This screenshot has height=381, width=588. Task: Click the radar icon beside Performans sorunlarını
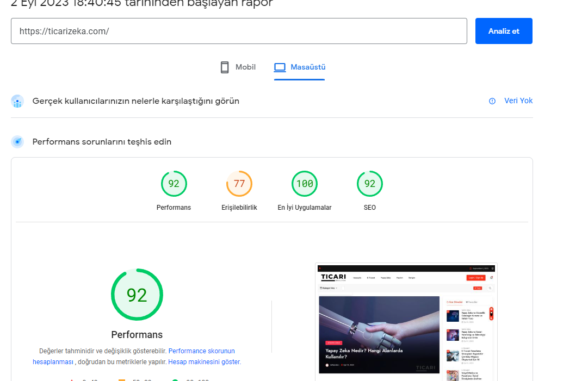pyautogui.click(x=17, y=142)
